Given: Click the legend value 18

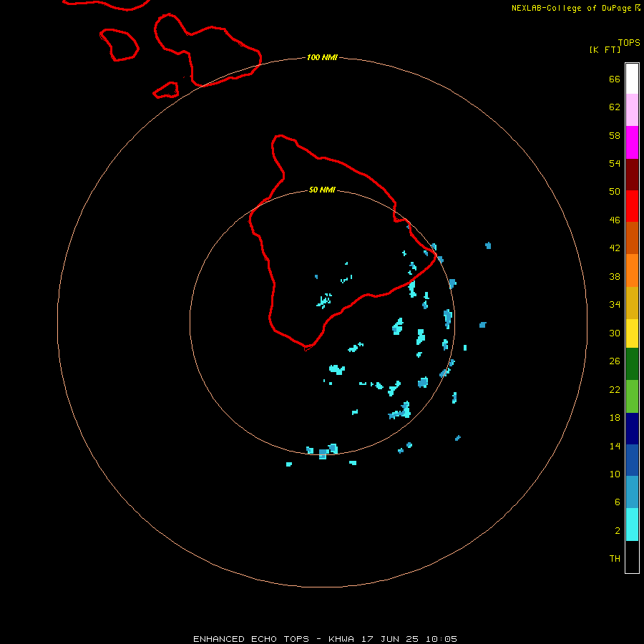Looking at the screenshot, I should pos(615,418).
